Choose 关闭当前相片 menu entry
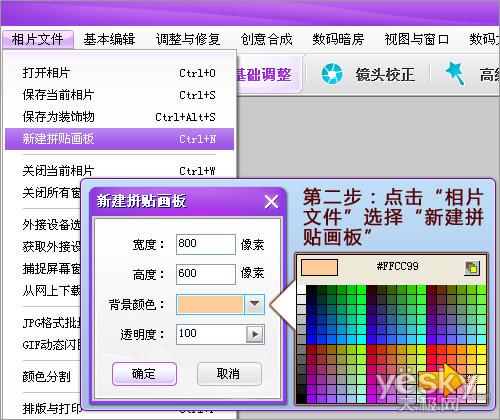Viewport: 500px width, 420px height. (119, 171)
